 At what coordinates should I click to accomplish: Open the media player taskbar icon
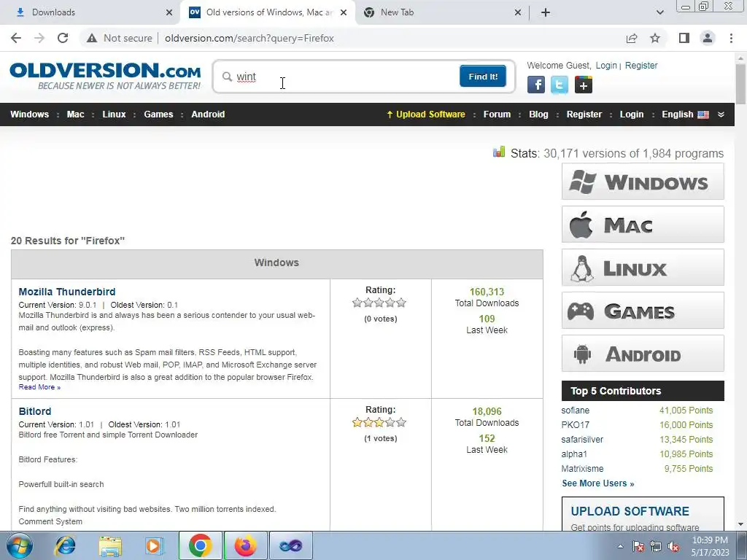(x=154, y=545)
